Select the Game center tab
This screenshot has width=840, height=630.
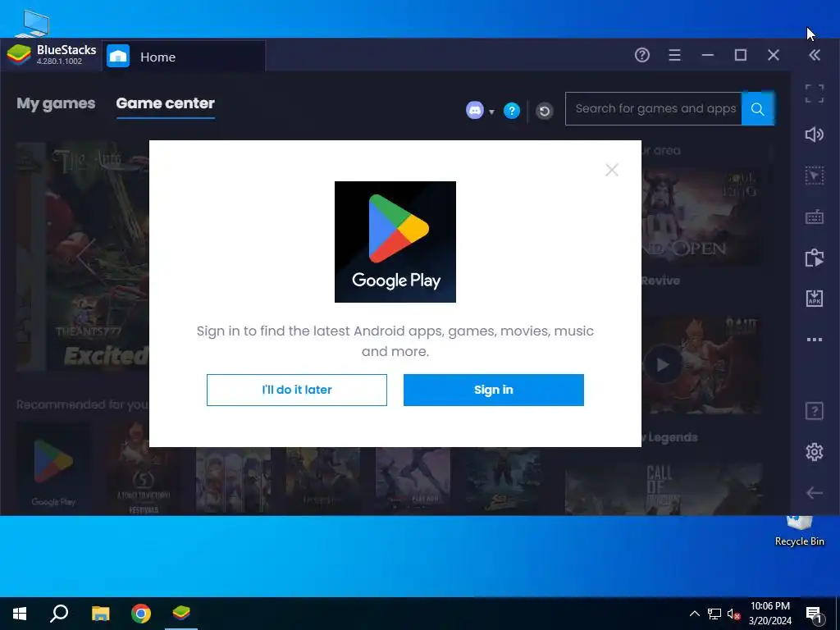[165, 103]
